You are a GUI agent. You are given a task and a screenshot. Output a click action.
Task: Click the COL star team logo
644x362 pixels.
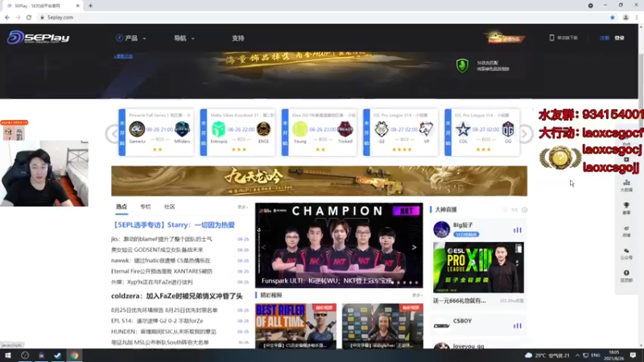(463, 130)
